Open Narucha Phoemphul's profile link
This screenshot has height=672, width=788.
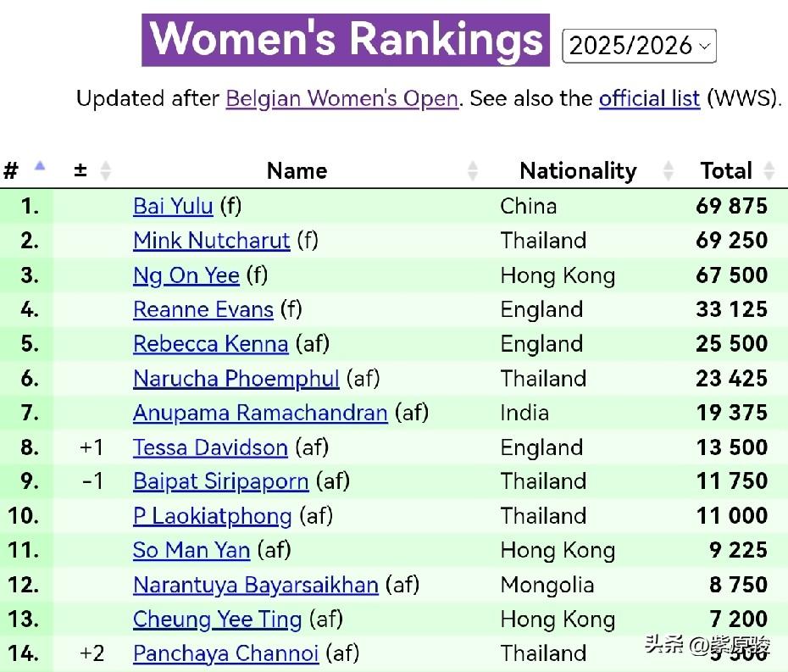click(x=236, y=379)
